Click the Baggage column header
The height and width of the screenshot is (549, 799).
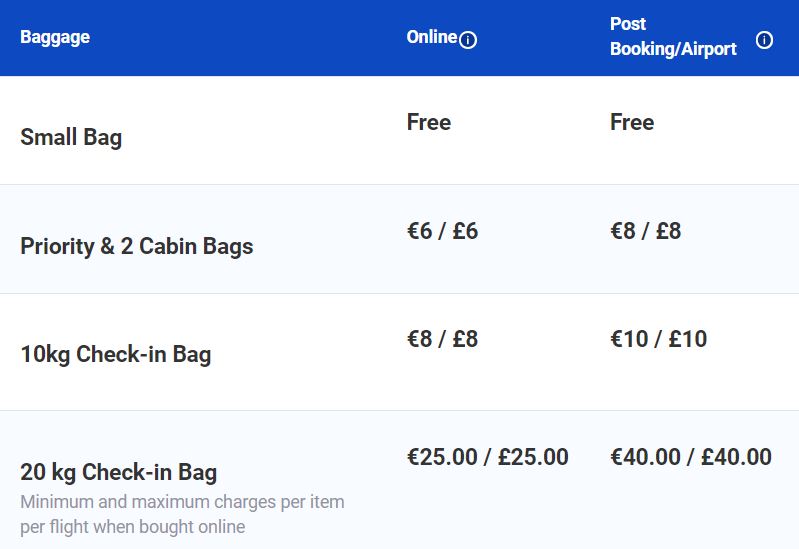coord(55,38)
